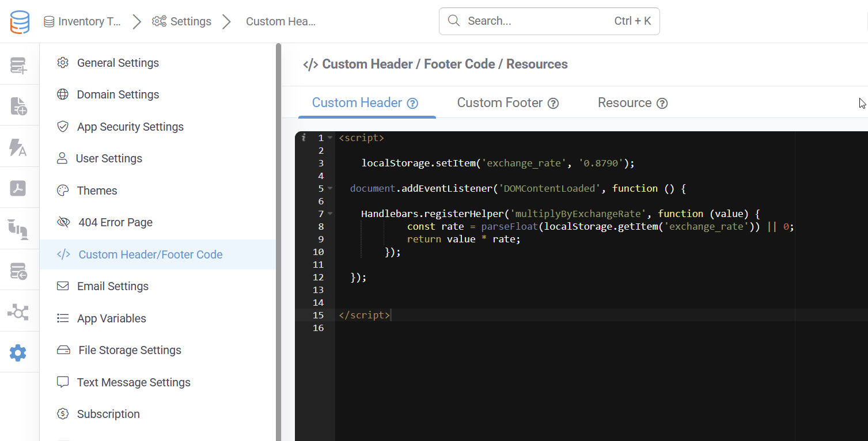The height and width of the screenshot is (441, 868).
Task: Click the Email Settings envelope icon
Action: pos(63,286)
